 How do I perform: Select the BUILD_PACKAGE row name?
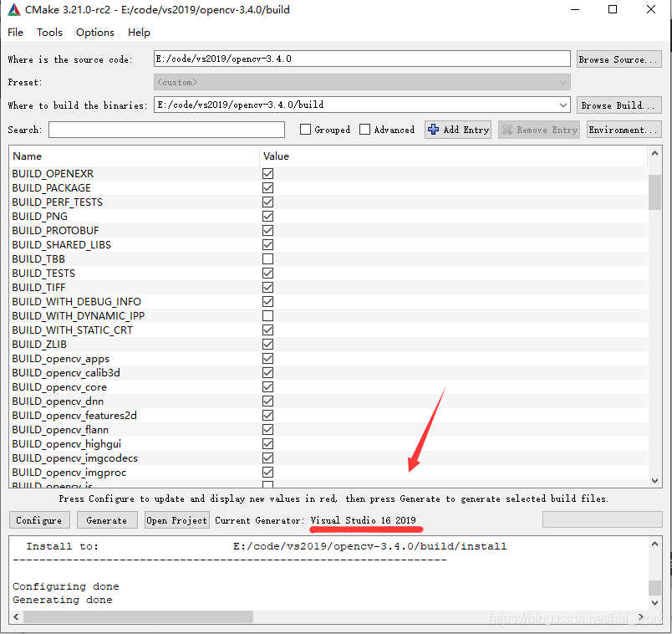click(x=52, y=188)
